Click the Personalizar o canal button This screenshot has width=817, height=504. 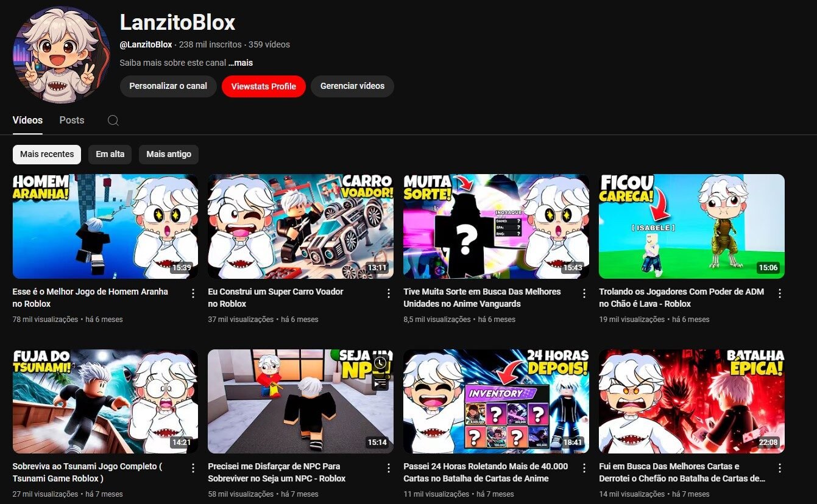click(168, 86)
